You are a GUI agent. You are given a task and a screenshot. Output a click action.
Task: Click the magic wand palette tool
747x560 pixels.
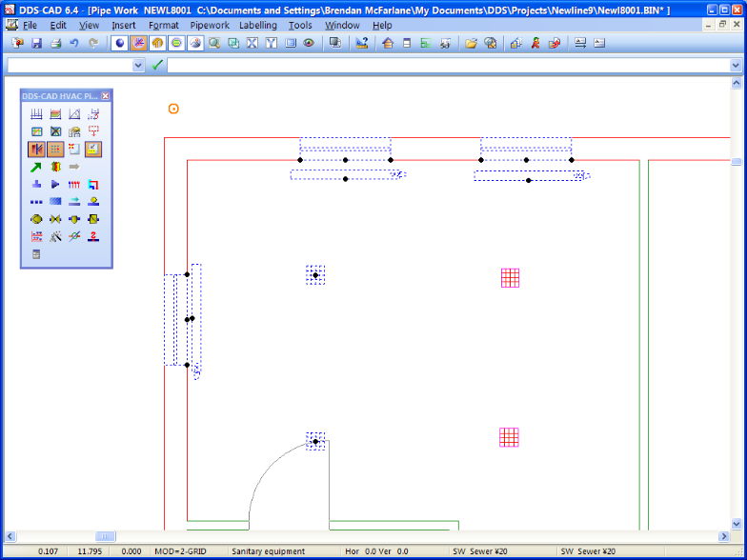55,236
